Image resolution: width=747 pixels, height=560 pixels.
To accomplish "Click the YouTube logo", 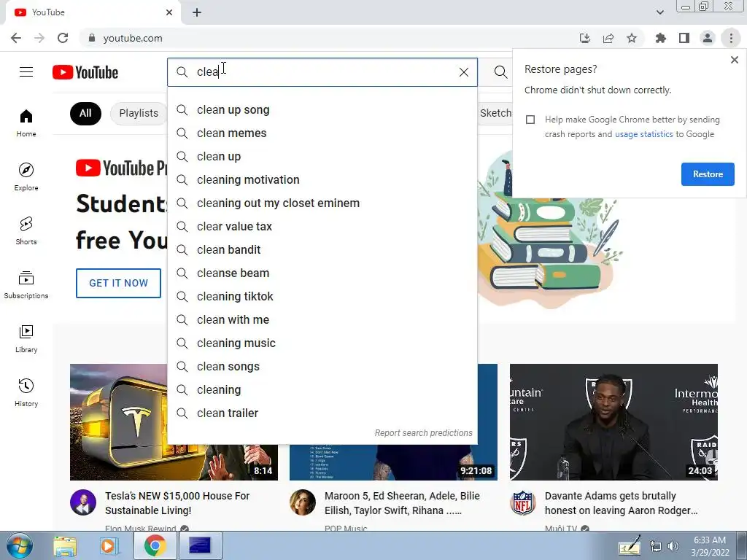I will click(x=85, y=72).
